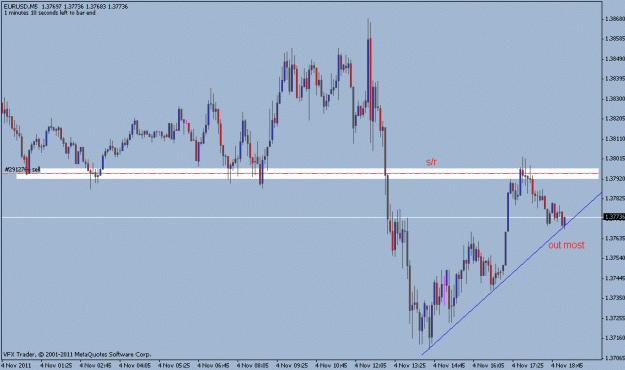This screenshot has width=625, height=370.
Task: Click the '4 Nov 14:45' time axis label
Action: pyautogui.click(x=449, y=365)
